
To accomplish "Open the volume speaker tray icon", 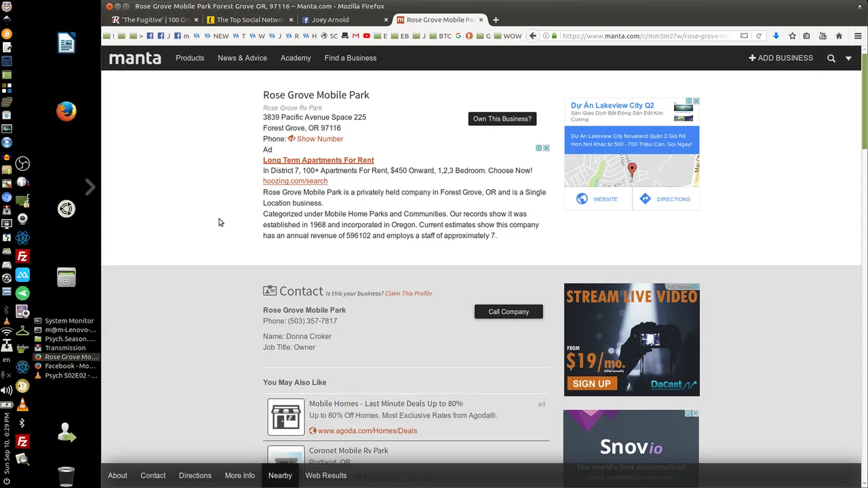I will click(6, 390).
